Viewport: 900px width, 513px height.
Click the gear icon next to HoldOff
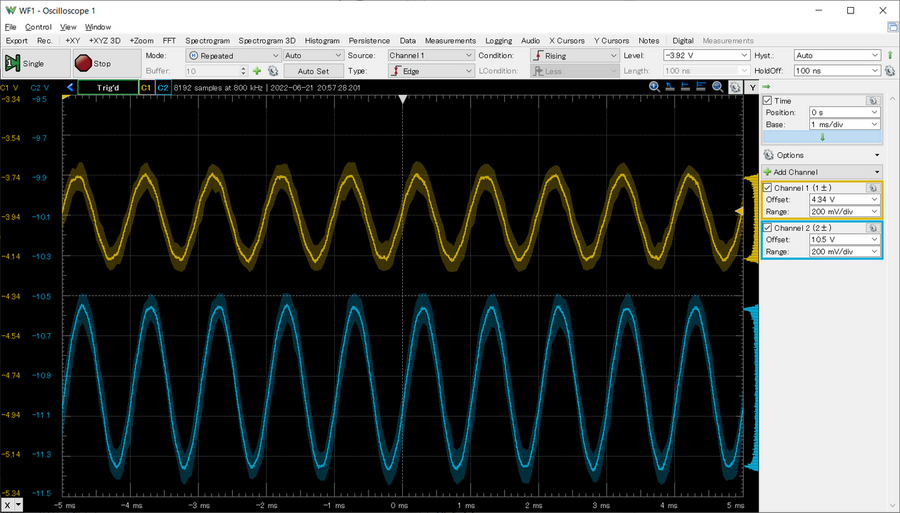coord(890,72)
